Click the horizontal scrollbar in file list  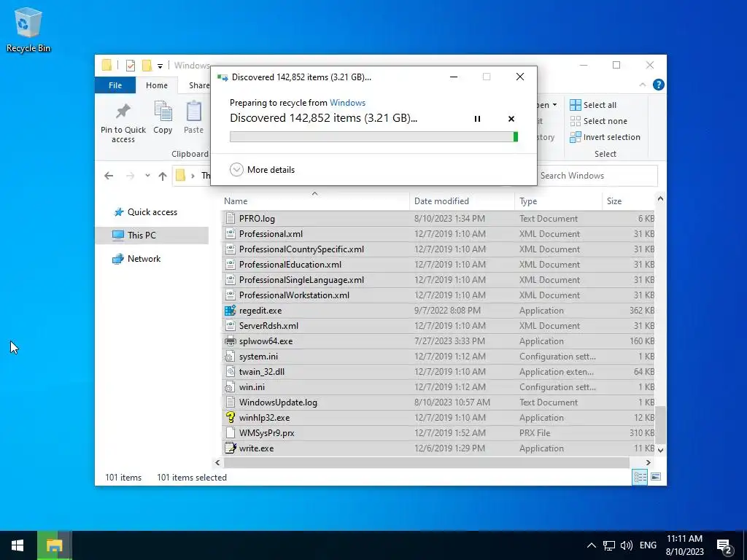(426, 462)
